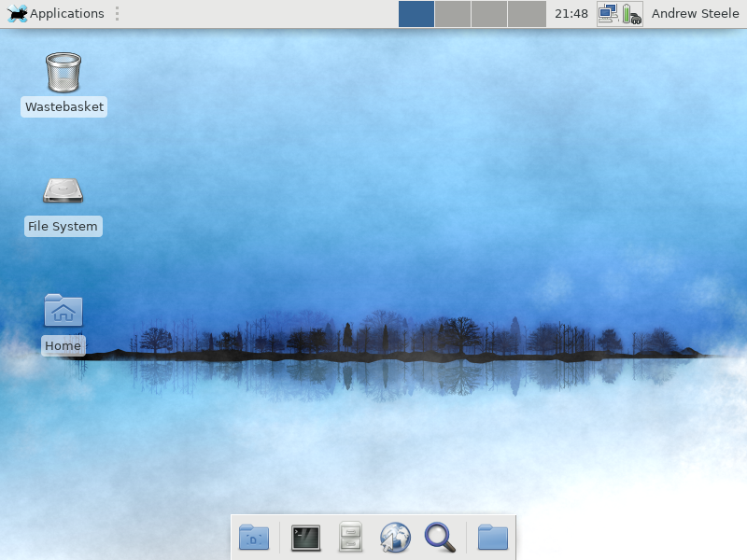Expand the Andrew Steele user menu
747x560 pixels.
point(695,14)
